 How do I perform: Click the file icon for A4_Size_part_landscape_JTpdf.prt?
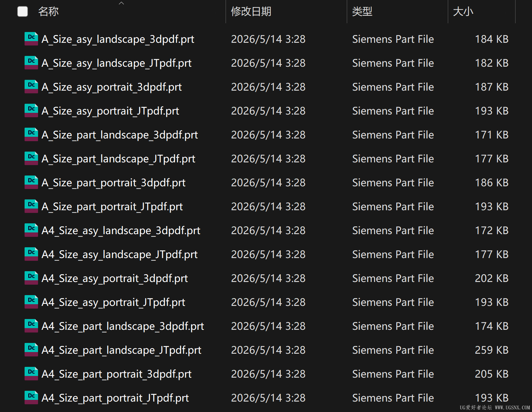pyautogui.click(x=31, y=350)
